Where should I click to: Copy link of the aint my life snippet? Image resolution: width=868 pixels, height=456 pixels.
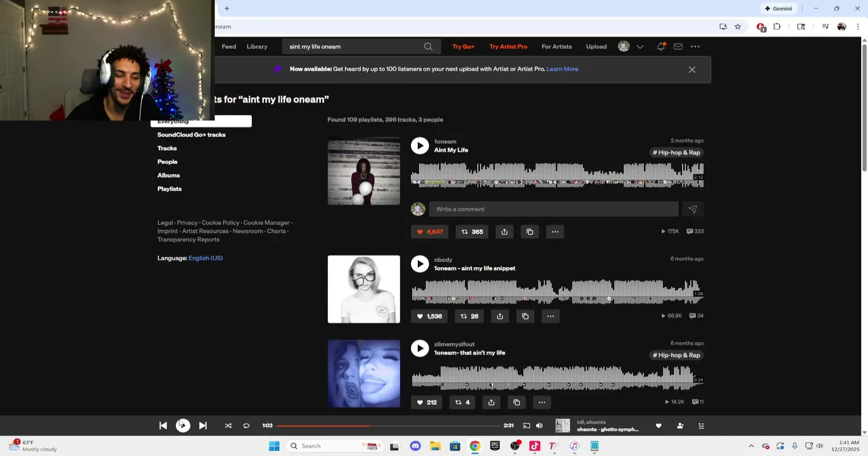click(525, 316)
